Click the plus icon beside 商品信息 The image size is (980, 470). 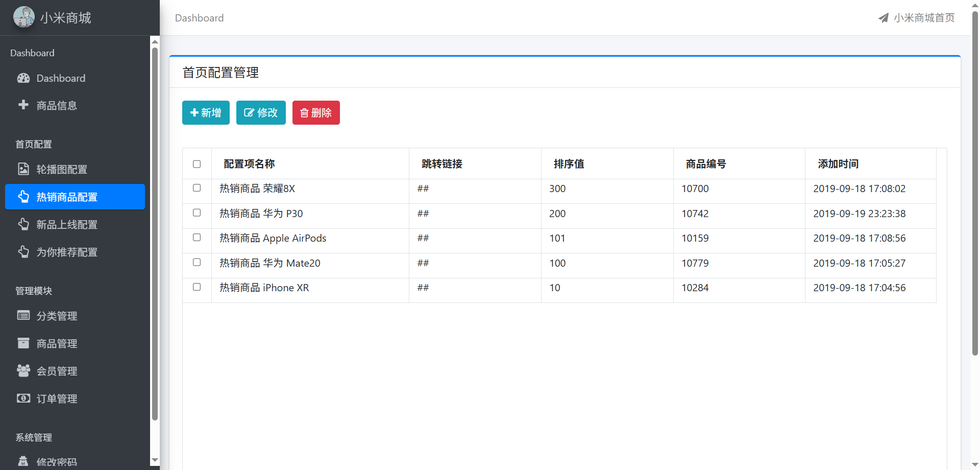pyautogui.click(x=23, y=105)
